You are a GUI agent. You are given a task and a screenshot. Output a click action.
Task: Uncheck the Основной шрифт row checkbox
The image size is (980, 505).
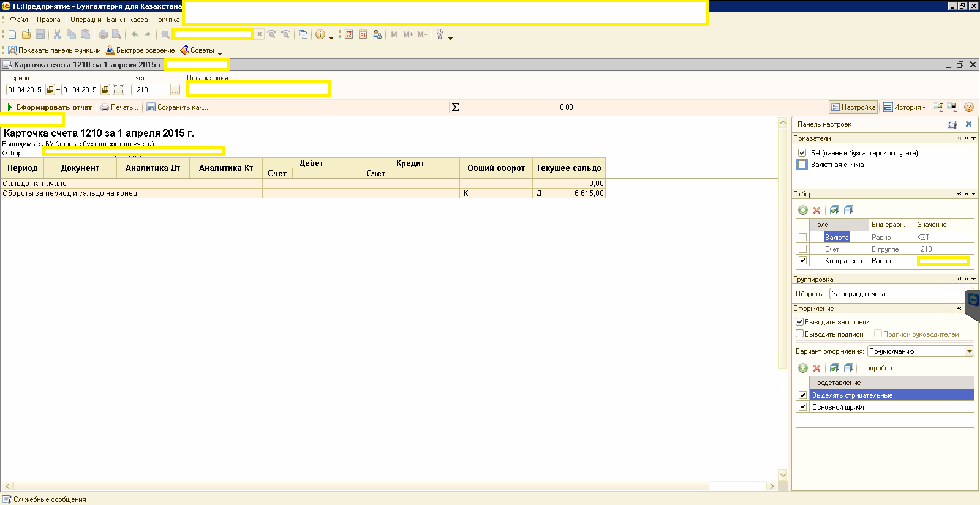point(802,407)
